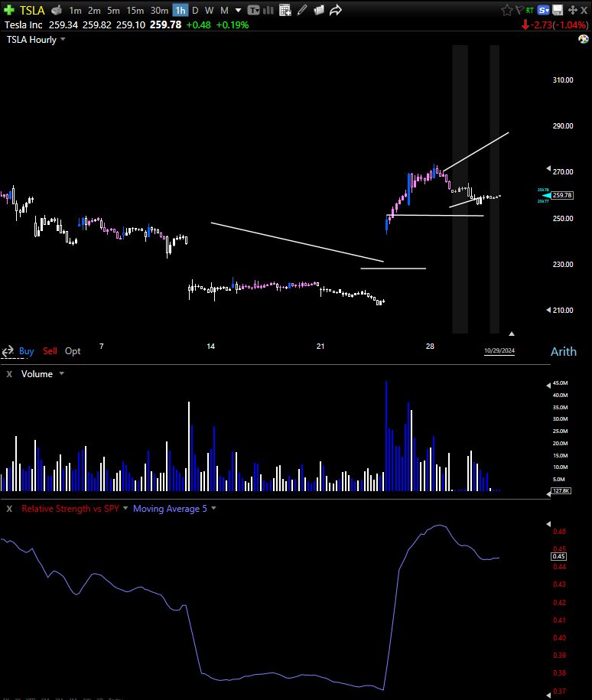Screen dimensions: 592x700
Task: Click the green RT real-time indicator
Action: [x=530, y=10]
